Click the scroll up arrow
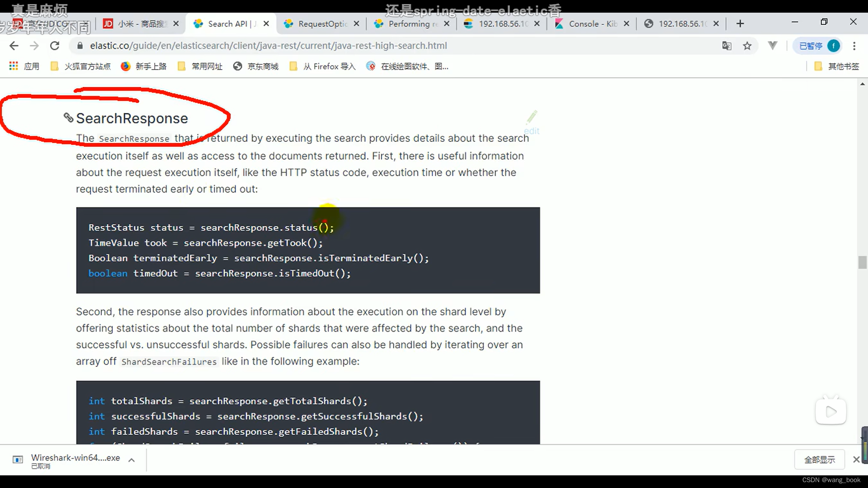This screenshot has height=488, width=868. tap(862, 84)
